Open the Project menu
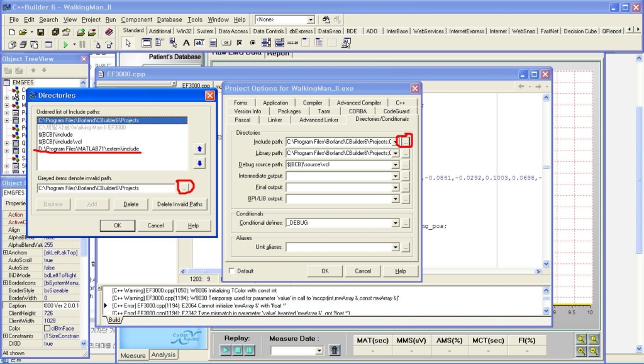Screen dimensions: 644x364 91,20
